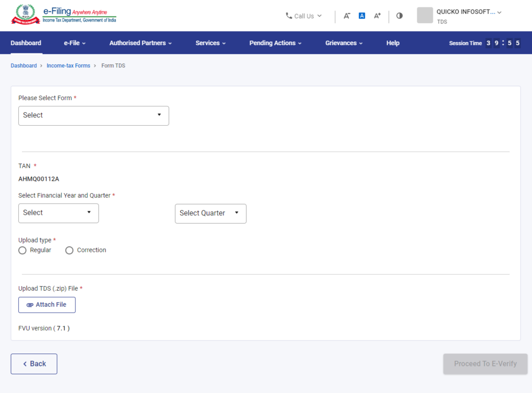Switch to the Grievances menu
This screenshot has height=393, width=532.
coord(344,43)
